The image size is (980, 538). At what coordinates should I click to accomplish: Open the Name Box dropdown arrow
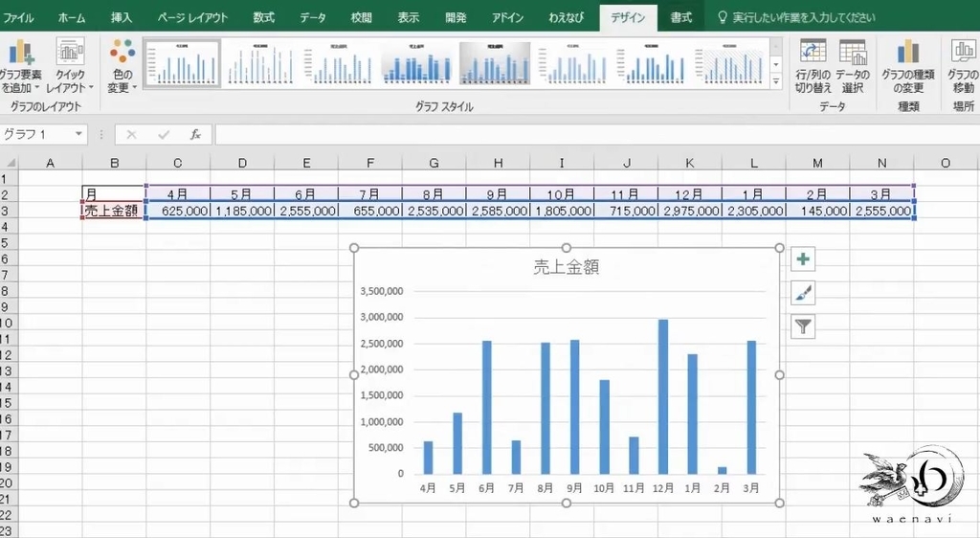(x=78, y=134)
